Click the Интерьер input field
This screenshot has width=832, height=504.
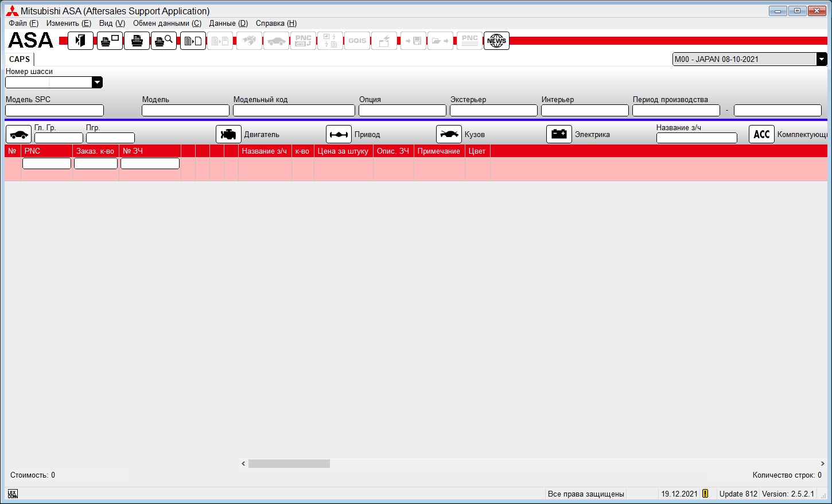pos(585,111)
